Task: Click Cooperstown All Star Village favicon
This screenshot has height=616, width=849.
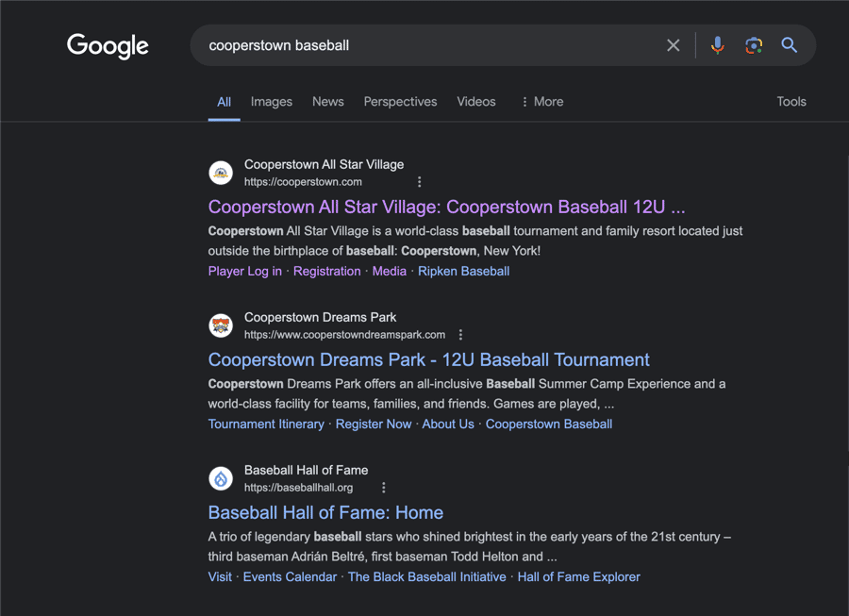Action: point(221,173)
